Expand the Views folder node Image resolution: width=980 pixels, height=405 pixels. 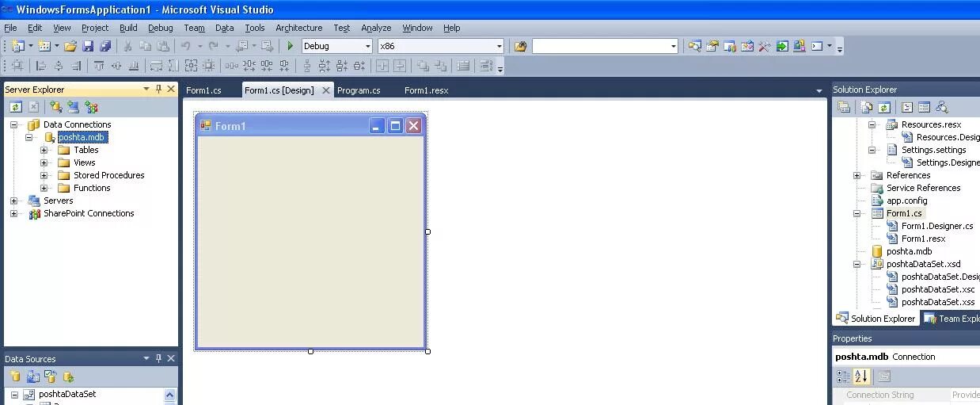pos(44,162)
